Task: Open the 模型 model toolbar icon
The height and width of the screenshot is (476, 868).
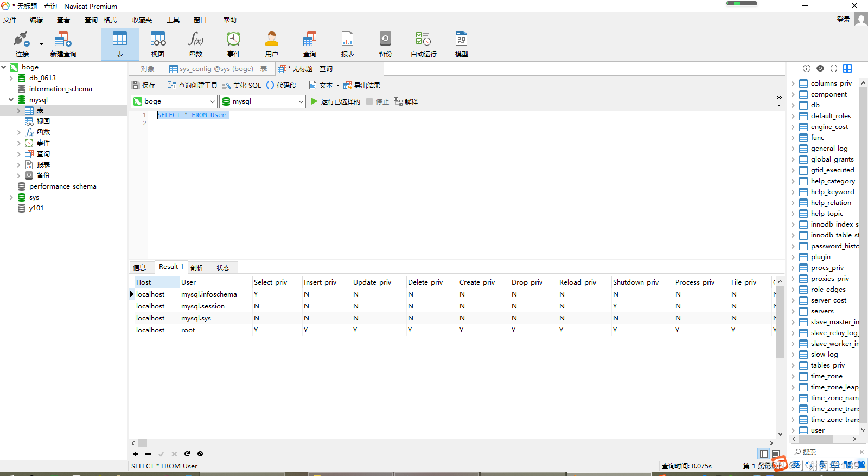Action: (462, 44)
